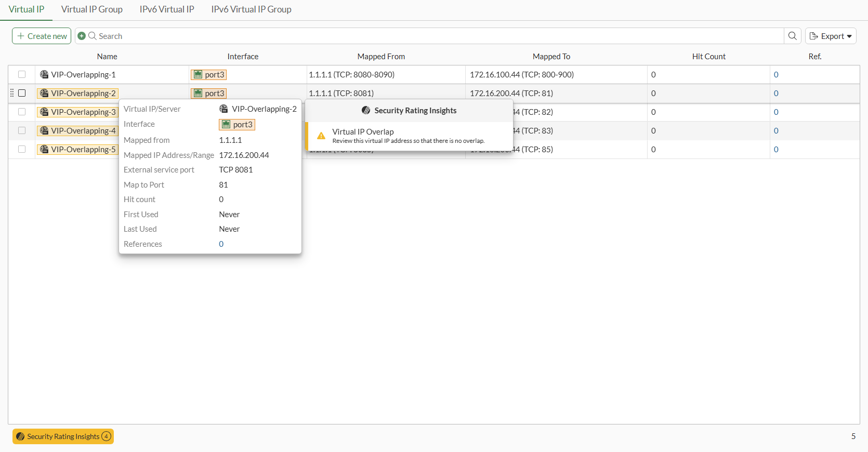Click the globe icon of VIP-Overlapping-1
The width and height of the screenshot is (868, 452).
44,74
